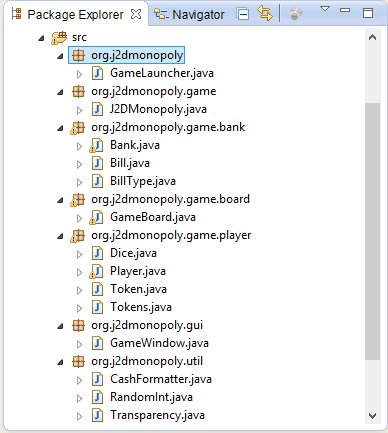Click the org.j2dmonopoly.gui package icon
Image resolution: width=388 pixels, height=433 pixels.
tap(78, 325)
